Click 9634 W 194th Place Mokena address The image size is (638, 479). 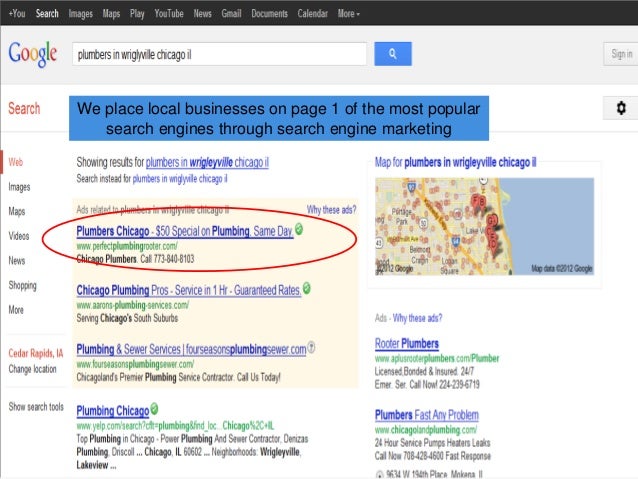pos(434,475)
